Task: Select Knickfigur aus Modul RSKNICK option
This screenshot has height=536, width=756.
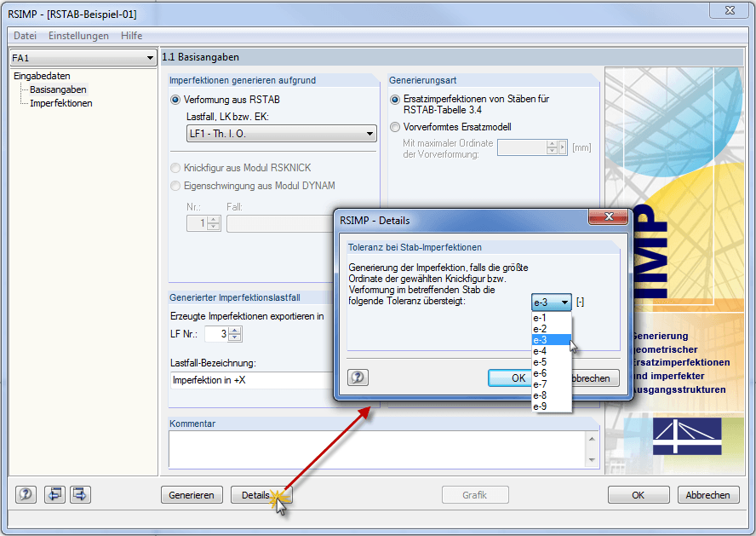Action: pos(175,168)
